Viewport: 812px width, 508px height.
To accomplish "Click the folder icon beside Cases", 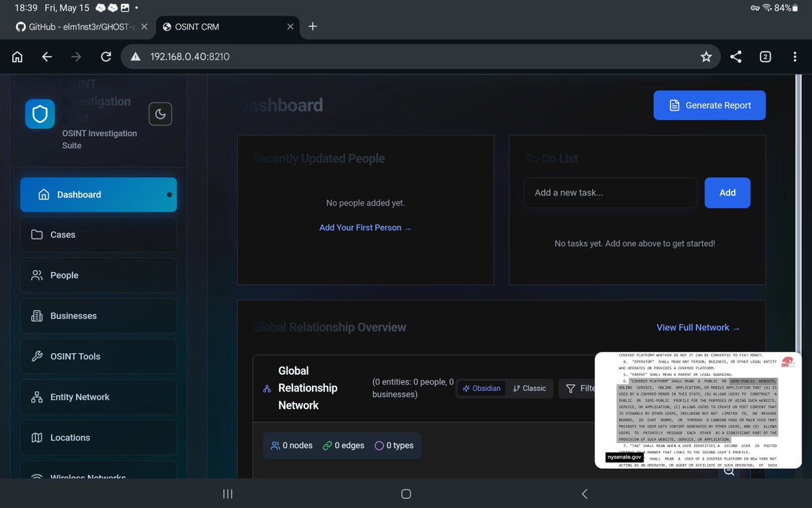I will pyautogui.click(x=37, y=235).
